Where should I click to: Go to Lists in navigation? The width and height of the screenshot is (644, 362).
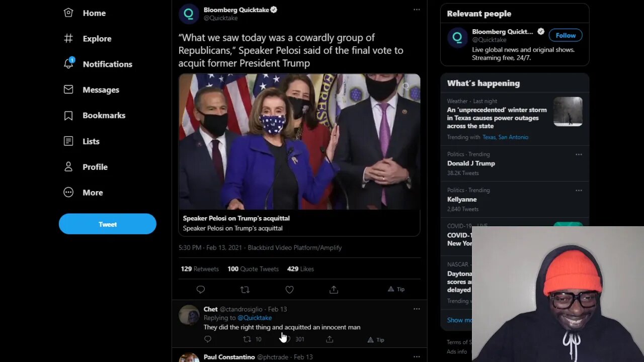coord(91,142)
